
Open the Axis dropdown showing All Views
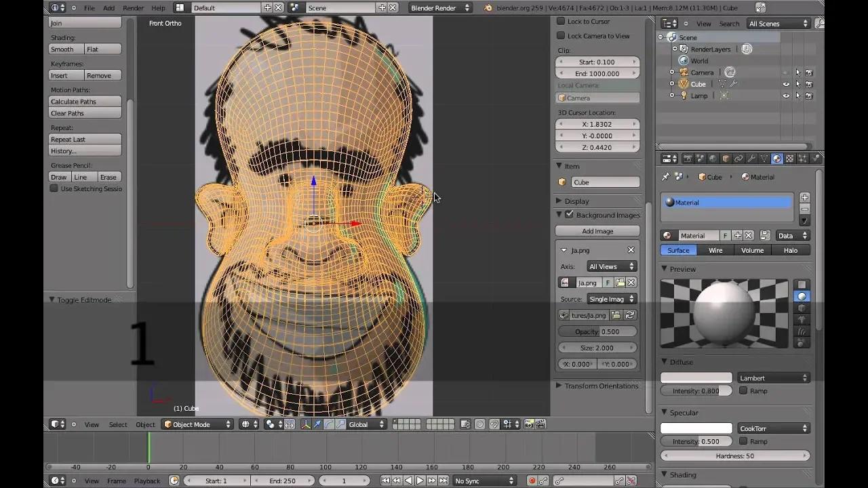coord(611,266)
